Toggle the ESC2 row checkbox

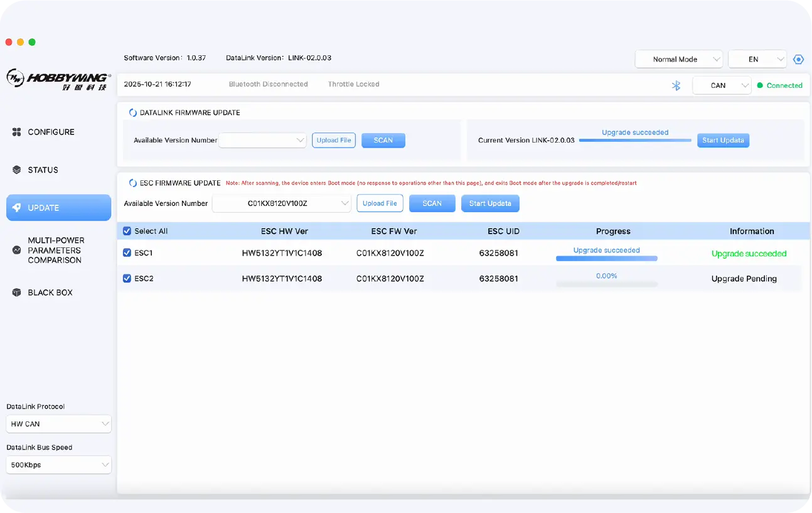tap(127, 278)
